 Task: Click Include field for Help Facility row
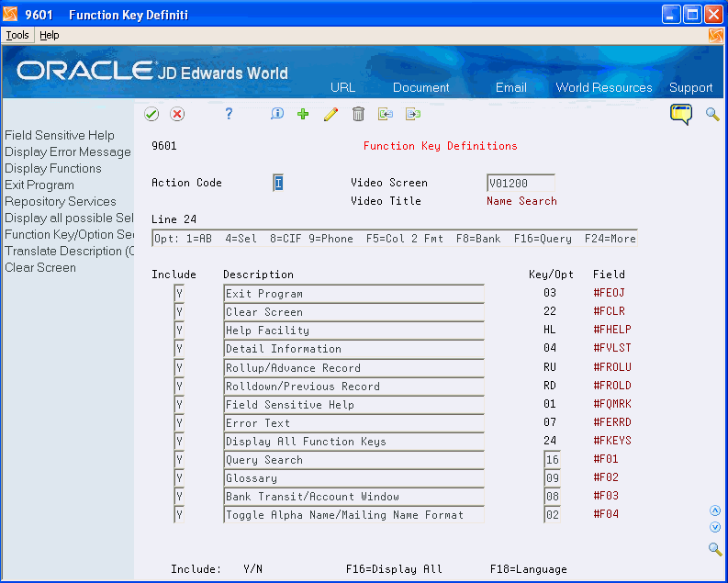[x=179, y=331]
